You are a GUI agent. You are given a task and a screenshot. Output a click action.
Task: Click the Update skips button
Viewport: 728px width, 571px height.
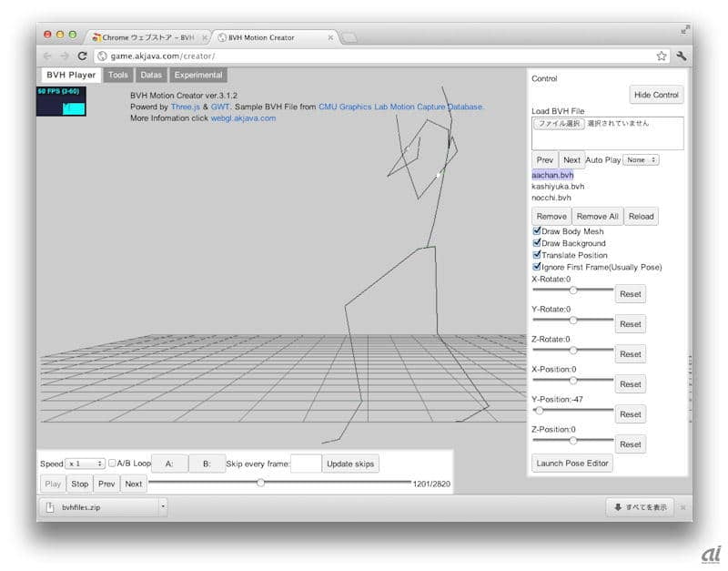350,464
